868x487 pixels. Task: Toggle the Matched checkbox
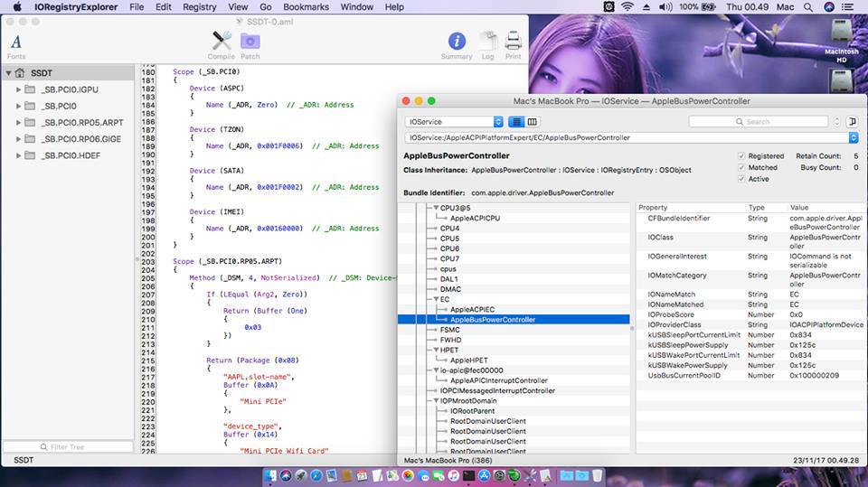[741, 167]
